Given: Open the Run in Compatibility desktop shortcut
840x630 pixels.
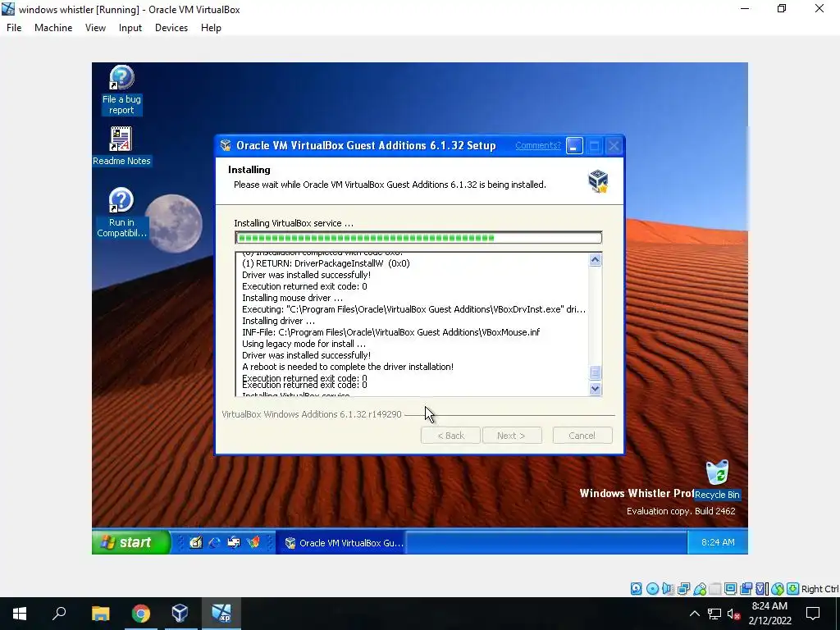Looking at the screenshot, I should click(x=121, y=212).
